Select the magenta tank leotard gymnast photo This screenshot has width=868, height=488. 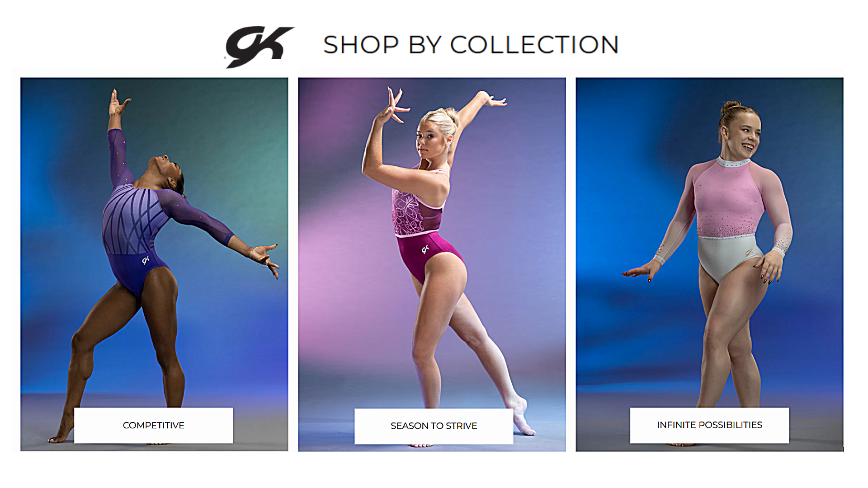click(432, 264)
